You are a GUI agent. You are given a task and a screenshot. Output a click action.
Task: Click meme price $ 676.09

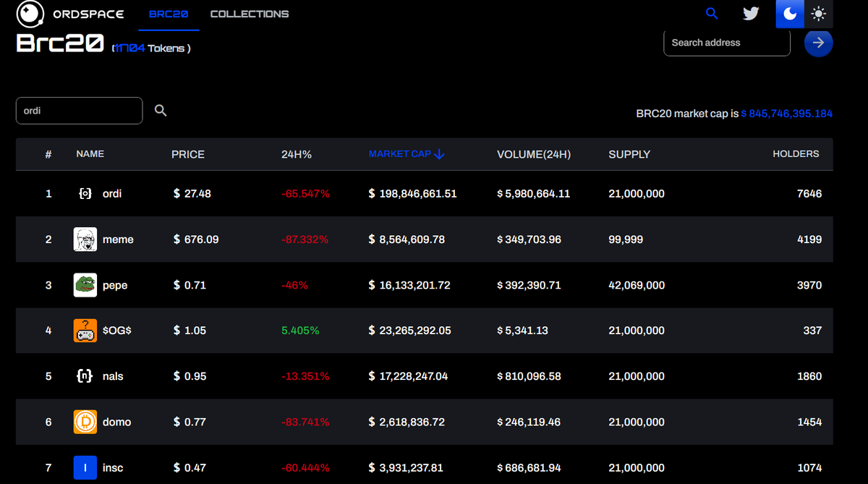point(196,239)
